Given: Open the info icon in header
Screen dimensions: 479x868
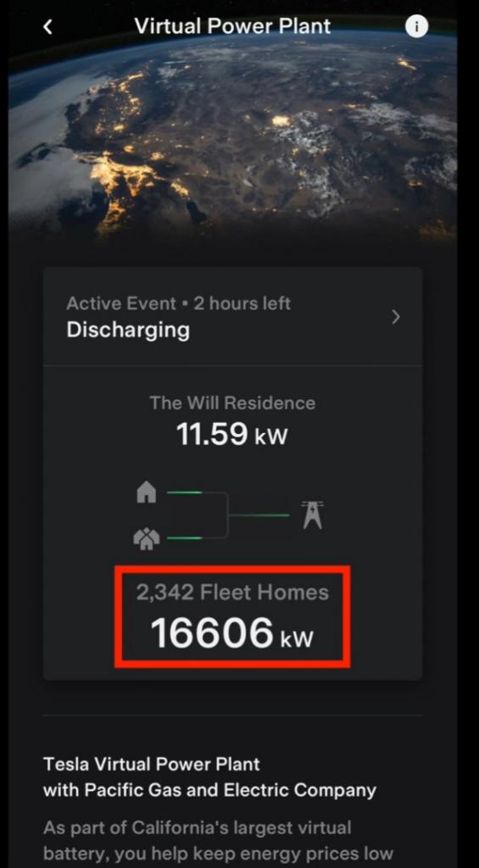Looking at the screenshot, I should coord(416,26).
